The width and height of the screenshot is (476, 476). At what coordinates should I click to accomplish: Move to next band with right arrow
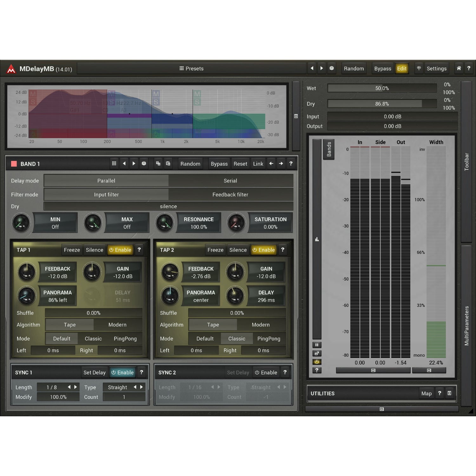pos(281,163)
